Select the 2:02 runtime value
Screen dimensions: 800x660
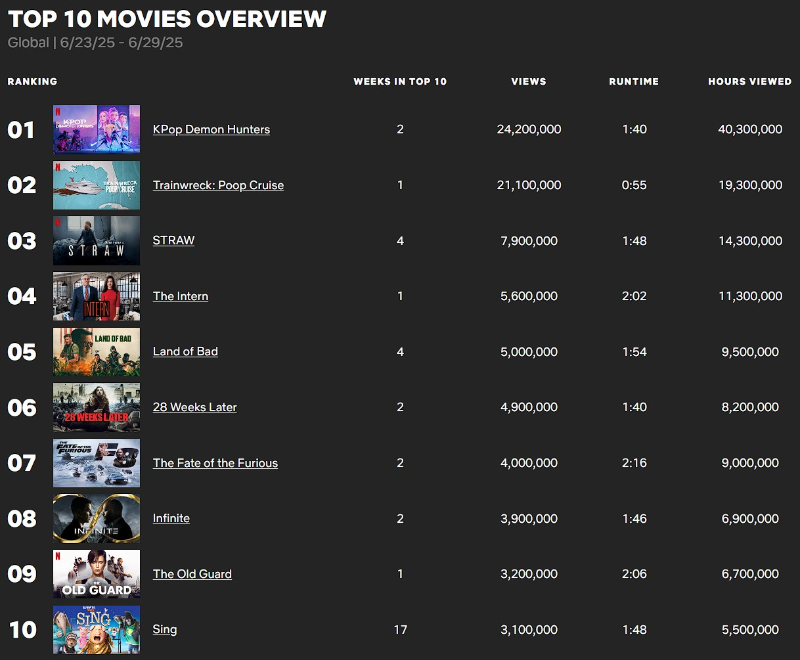(634, 296)
